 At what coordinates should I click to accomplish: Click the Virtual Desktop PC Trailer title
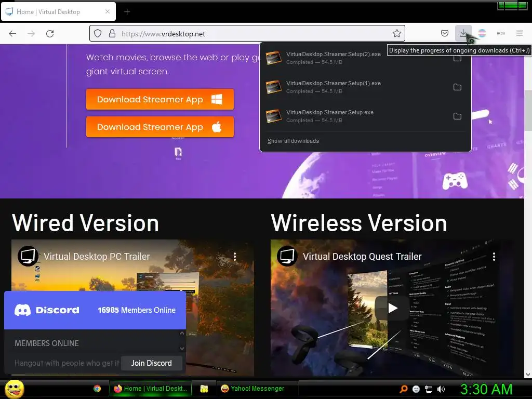(x=97, y=257)
